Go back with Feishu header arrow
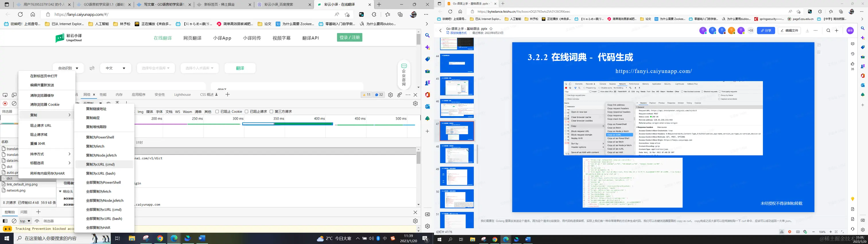 tap(440, 31)
